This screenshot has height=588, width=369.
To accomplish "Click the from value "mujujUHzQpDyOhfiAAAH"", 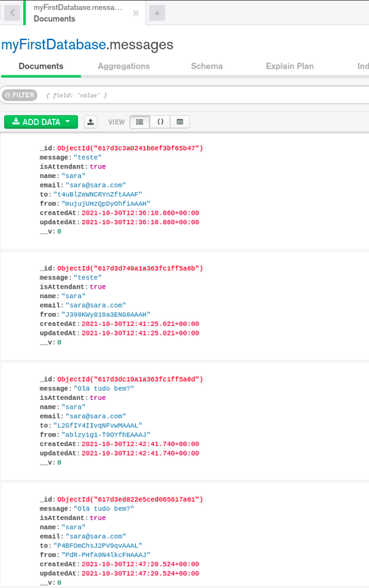I will 106,204.
